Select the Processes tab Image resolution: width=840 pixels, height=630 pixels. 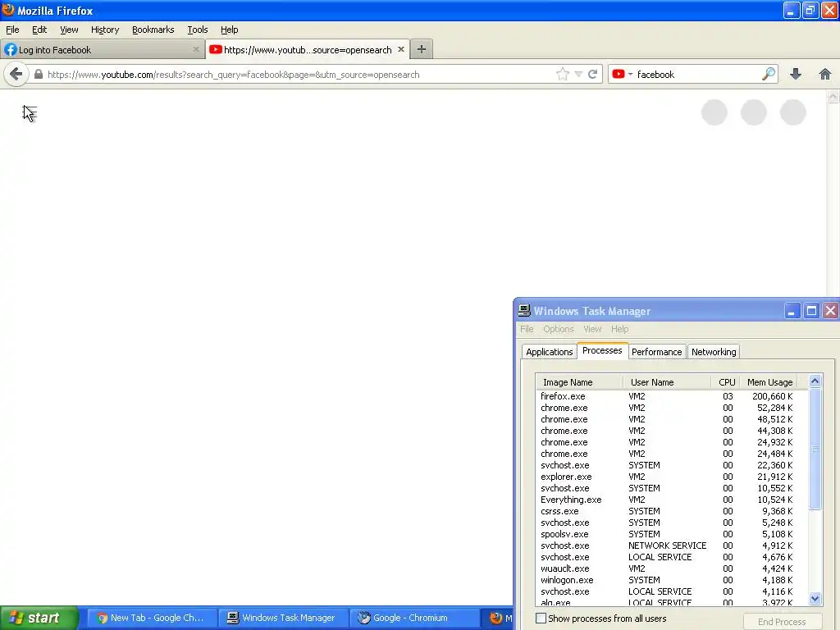tap(602, 350)
